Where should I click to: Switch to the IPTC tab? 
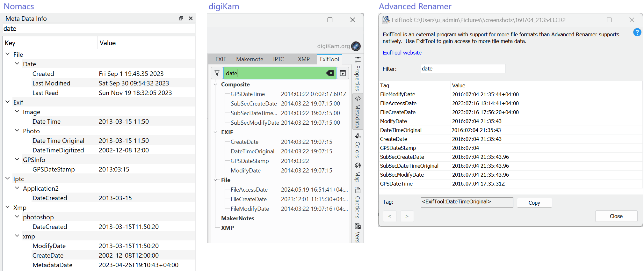click(x=278, y=59)
